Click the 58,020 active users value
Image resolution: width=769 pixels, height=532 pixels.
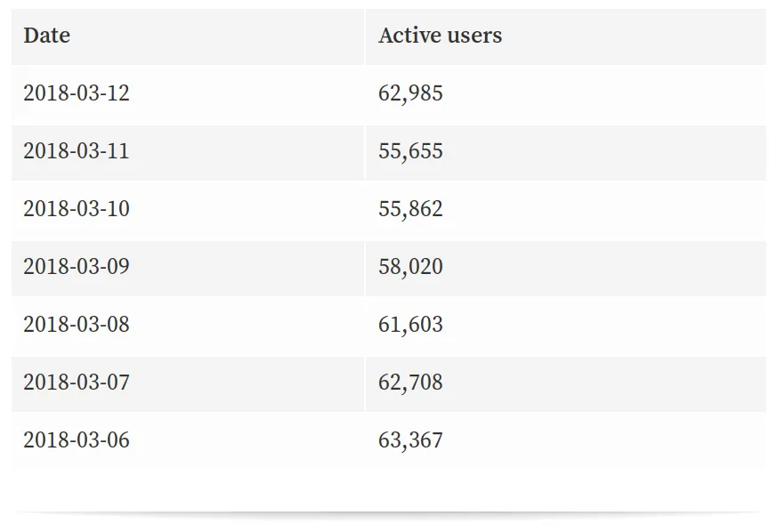pyautogui.click(x=410, y=267)
